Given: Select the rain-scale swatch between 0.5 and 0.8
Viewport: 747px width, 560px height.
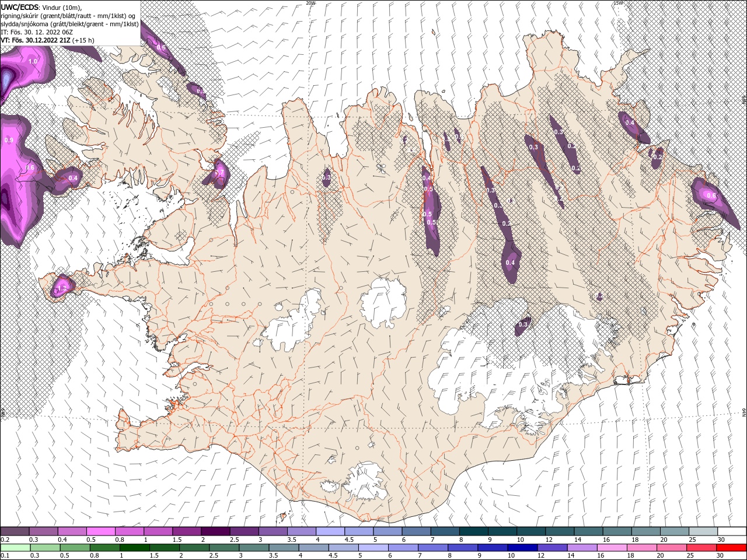Looking at the screenshot, I should (x=75, y=548).
